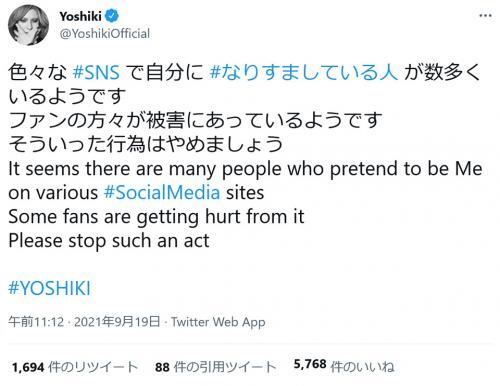Image resolution: width=500 pixels, height=386 pixels.
Task: Click the 1,694 retweet count number
Action: tap(28, 367)
